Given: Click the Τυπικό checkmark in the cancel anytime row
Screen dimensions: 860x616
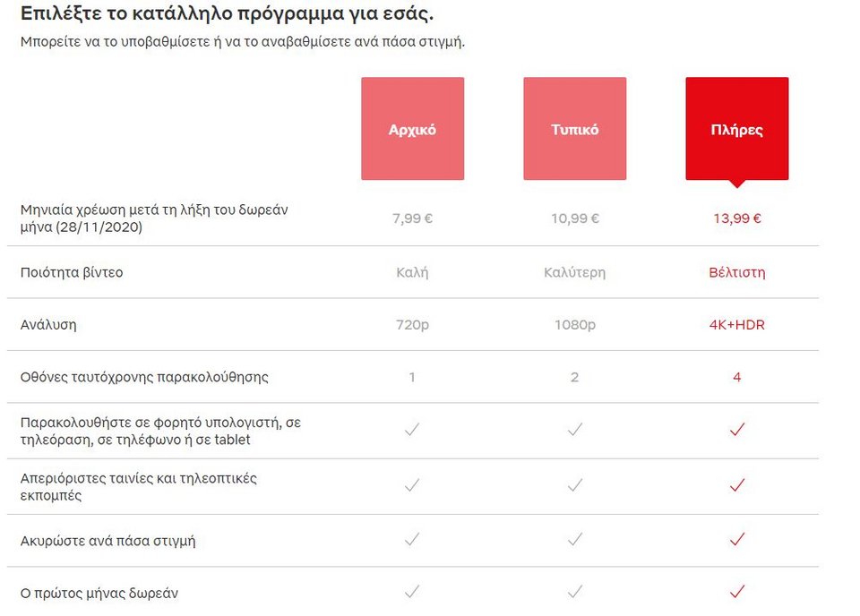Looking at the screenshot, I should [x=573, y=540].
